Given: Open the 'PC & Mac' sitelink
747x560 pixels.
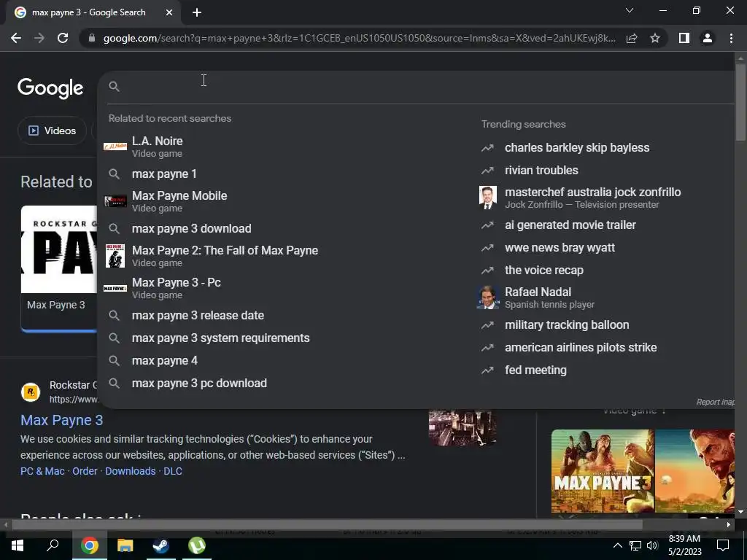Looking at the screenshot, I should [x=42, y=471].
